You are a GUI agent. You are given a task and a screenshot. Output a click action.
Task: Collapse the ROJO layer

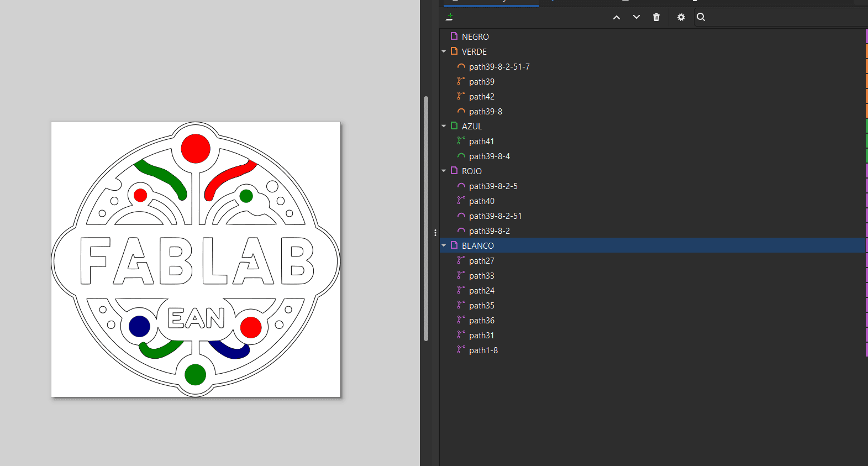[444, 171]
